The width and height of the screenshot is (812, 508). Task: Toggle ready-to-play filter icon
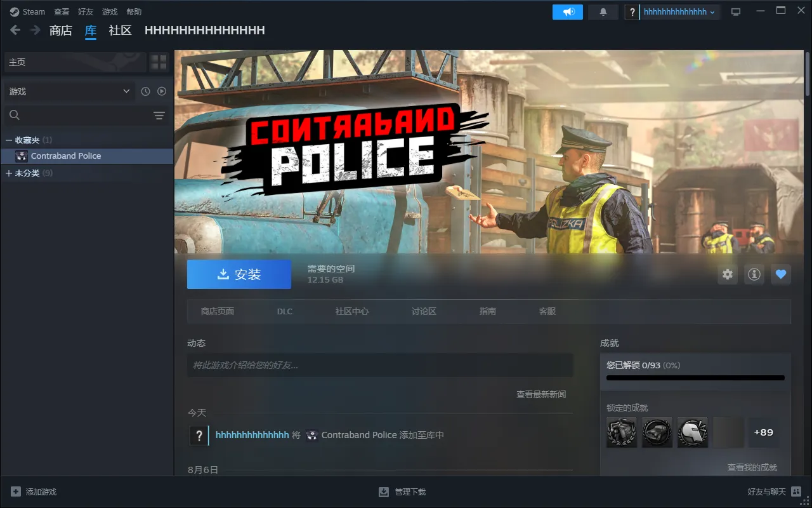click(162, 91)
